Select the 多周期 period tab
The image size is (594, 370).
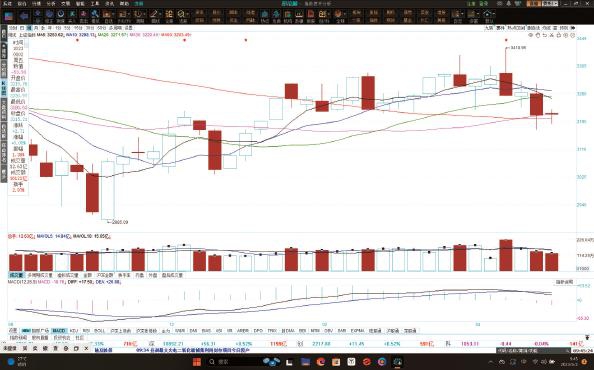coord(115,28)
